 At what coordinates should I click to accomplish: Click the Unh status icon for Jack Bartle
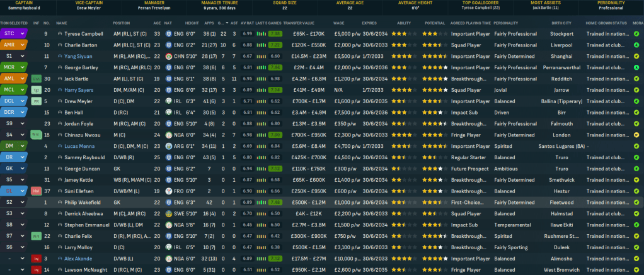click(x=37, y=78)
